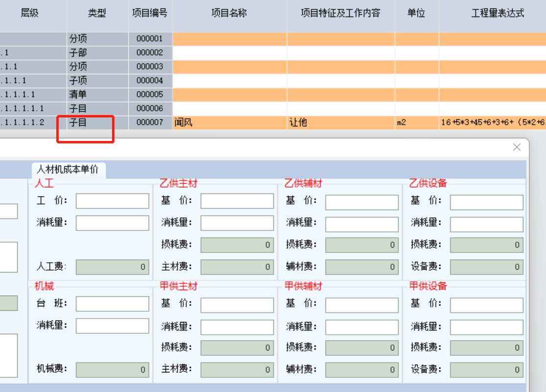The image size is (546, 392).
Task: Click the 让他 project feature cell
Action: coord(341,122)
